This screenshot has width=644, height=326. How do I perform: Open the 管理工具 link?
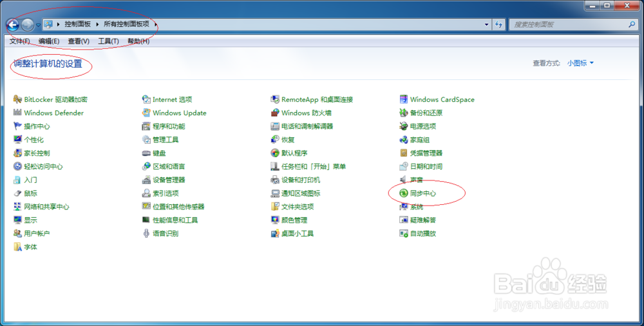click(166, 140)
